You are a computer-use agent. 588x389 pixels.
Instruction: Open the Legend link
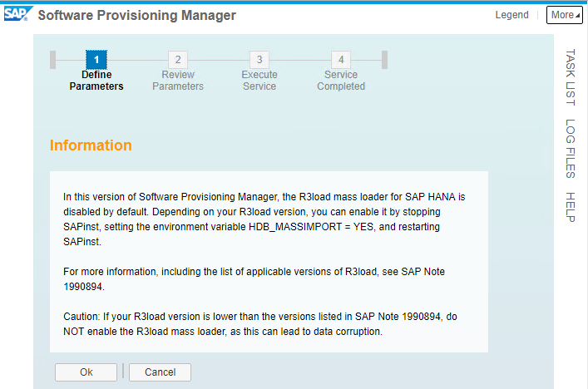coord(511,15)
